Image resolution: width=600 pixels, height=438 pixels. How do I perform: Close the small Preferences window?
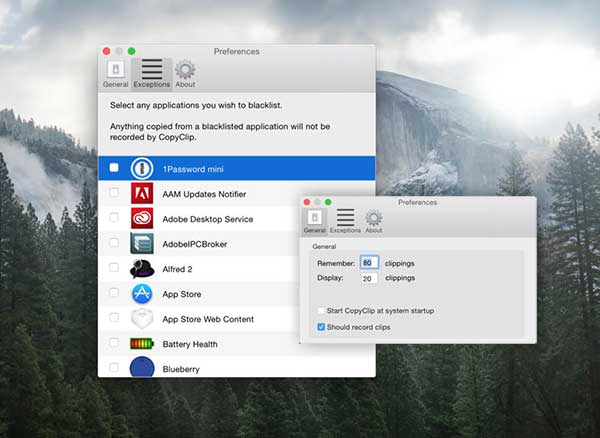point(307,202)
